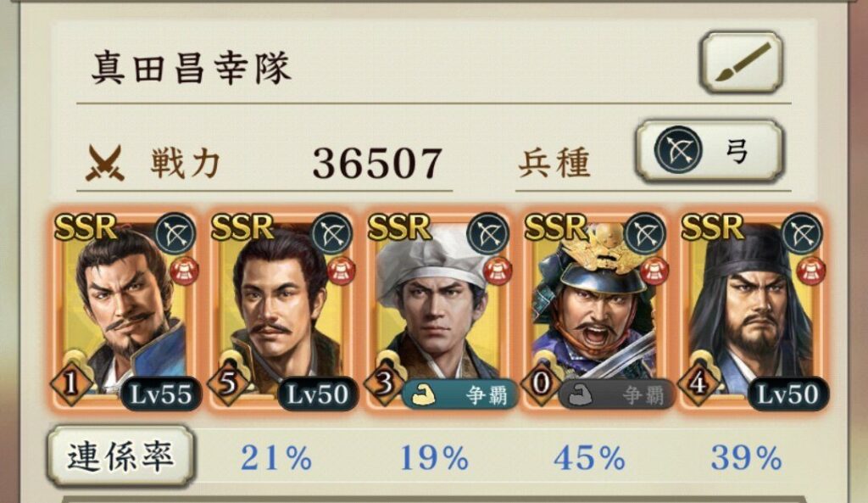Tap the bow icon on first card
868x503 pixels.
(x=175, y=234)
